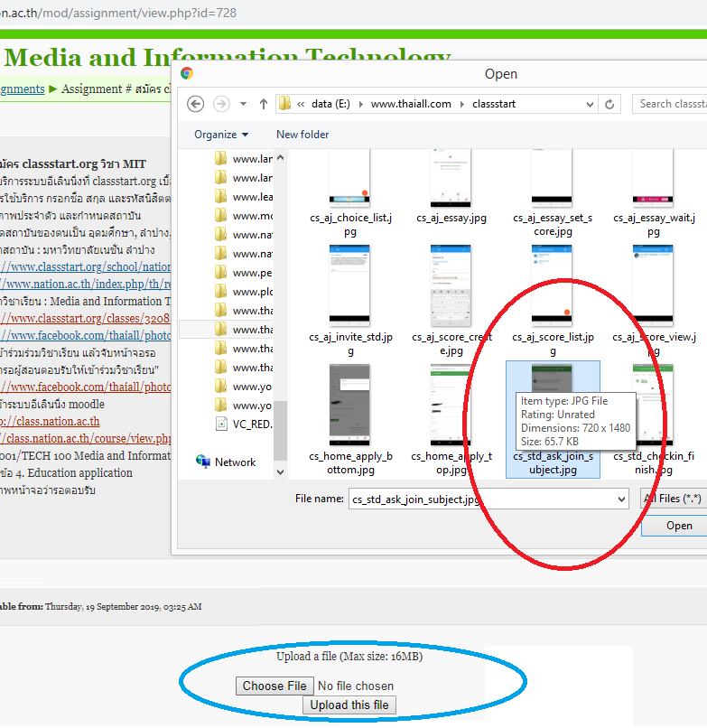Click the Open button
Screen dimensions: 707x728
pos(679,526)
